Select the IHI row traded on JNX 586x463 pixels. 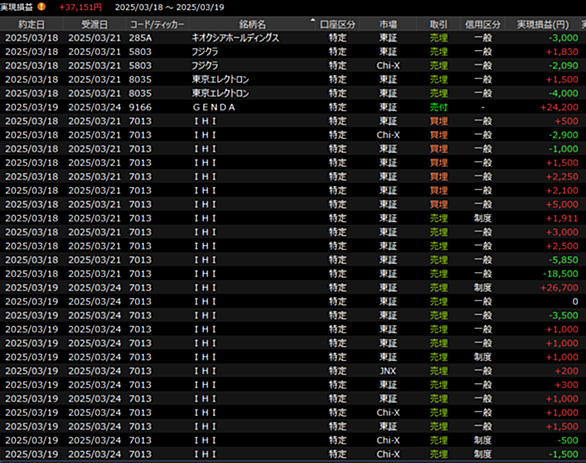coord(293,371)
